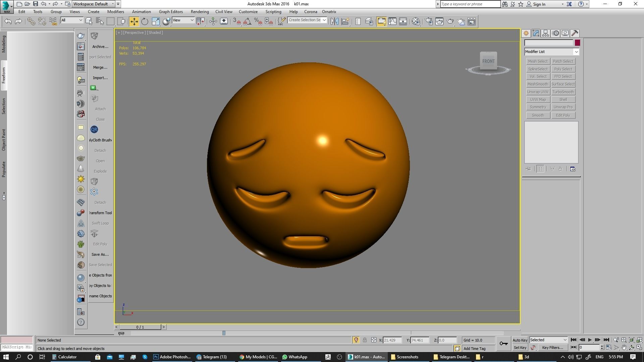Click the Key Filters... button

coord(552,348)
